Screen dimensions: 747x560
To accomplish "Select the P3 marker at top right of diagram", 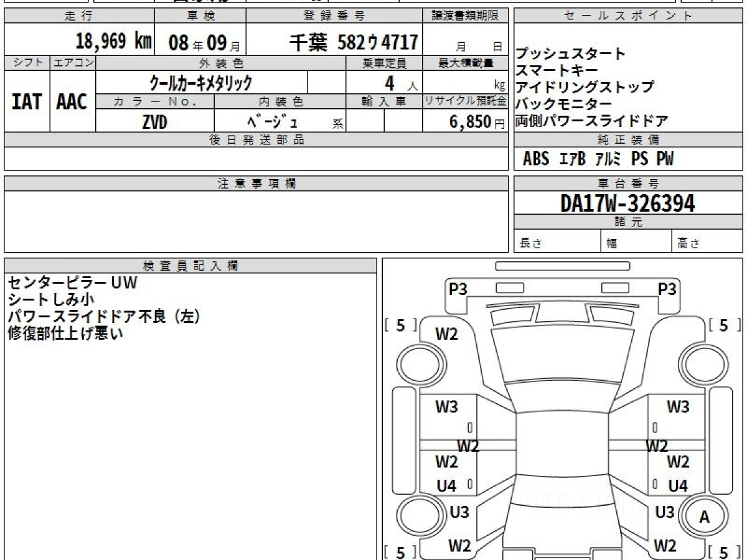I will point(667,289).
